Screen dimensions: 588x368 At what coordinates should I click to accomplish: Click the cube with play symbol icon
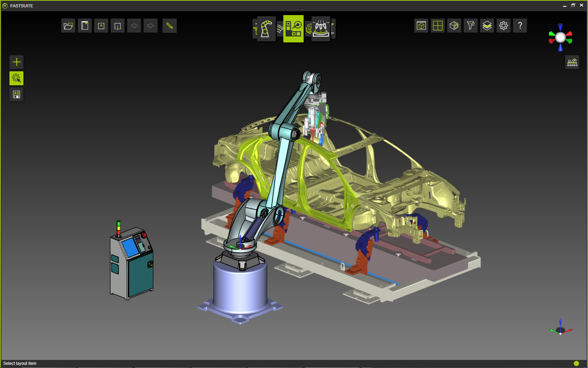pos(454,26)
